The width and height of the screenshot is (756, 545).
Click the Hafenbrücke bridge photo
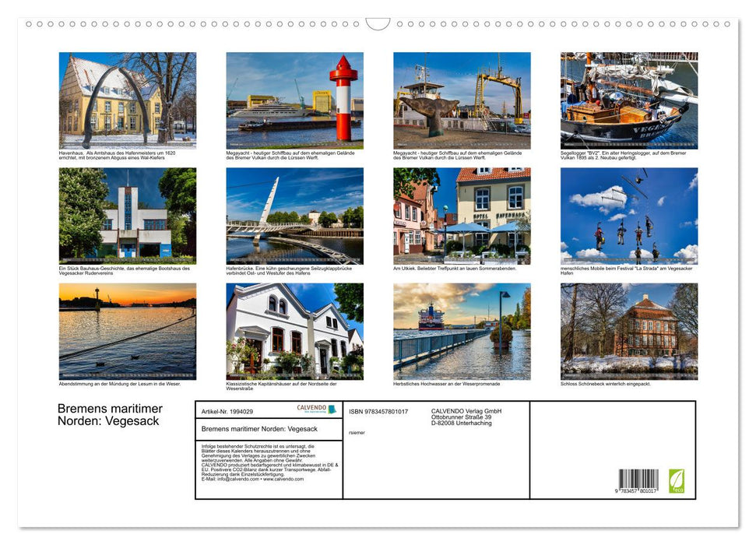pos(293,216)
